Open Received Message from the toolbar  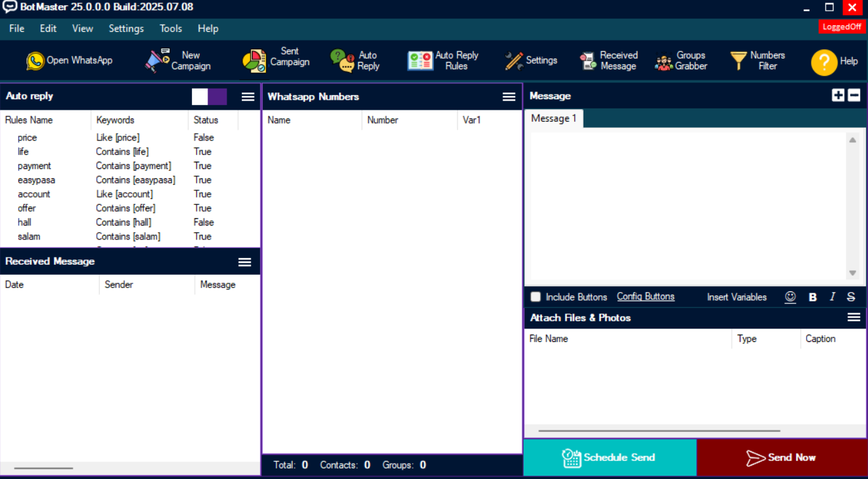(x=608, y=61)
